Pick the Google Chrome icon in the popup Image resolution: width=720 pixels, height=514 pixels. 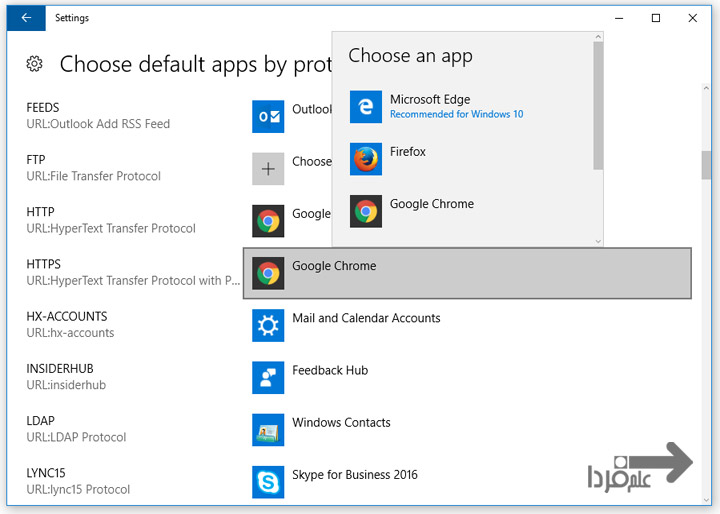click(x=367, y=211)
